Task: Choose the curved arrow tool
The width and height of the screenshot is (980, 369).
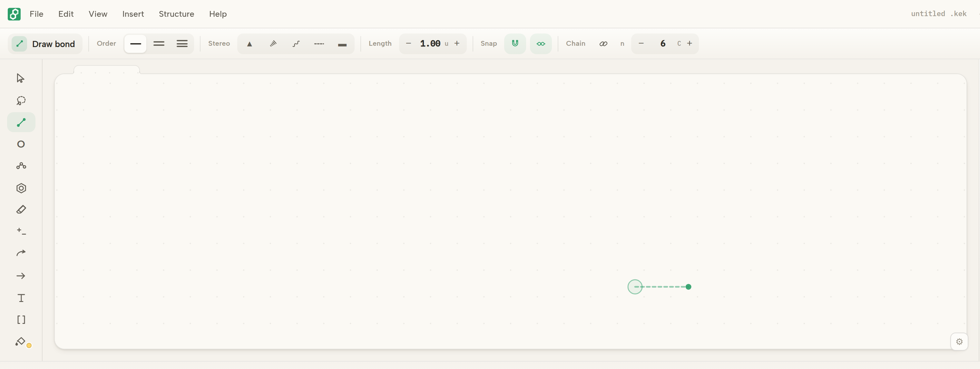Action: [x=21, y=253]
